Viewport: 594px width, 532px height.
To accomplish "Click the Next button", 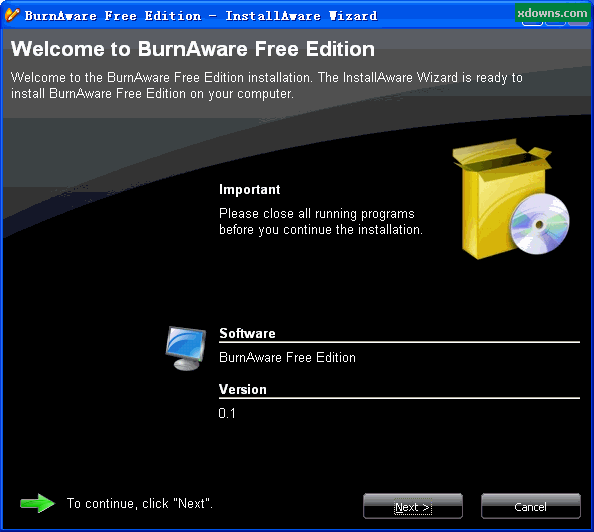I will tap(413, 506).
